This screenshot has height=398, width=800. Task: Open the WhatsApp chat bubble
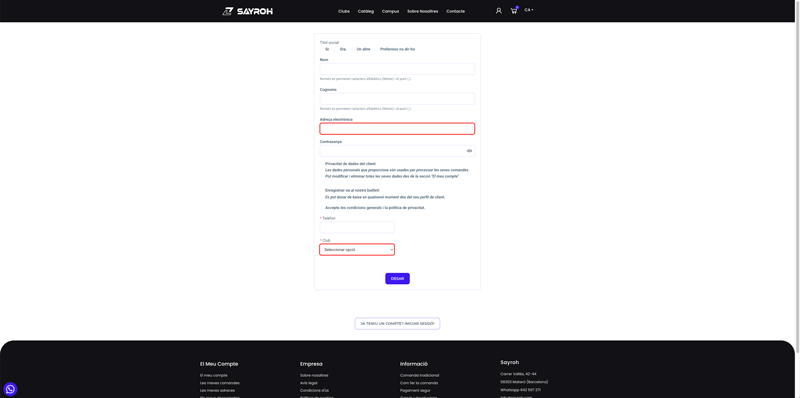(x=10, y=389)
